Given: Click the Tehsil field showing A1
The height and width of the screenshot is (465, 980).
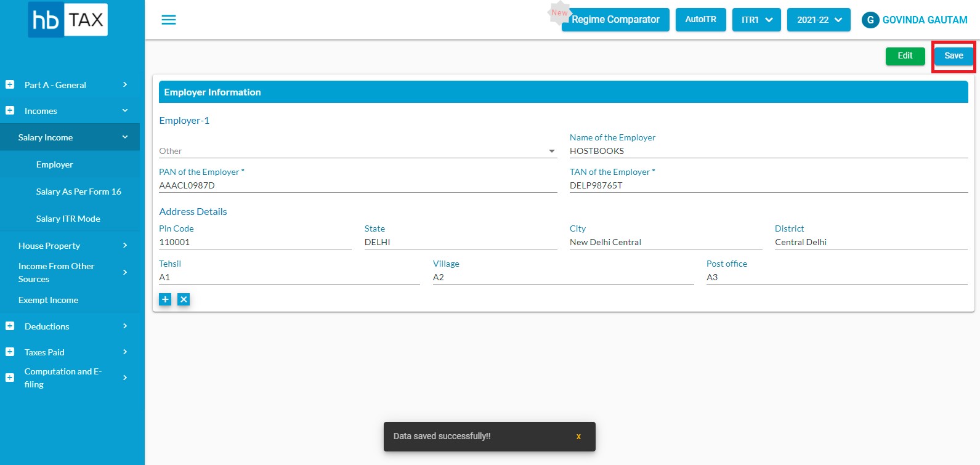Looking at the screenshot, I should [290, 277].
